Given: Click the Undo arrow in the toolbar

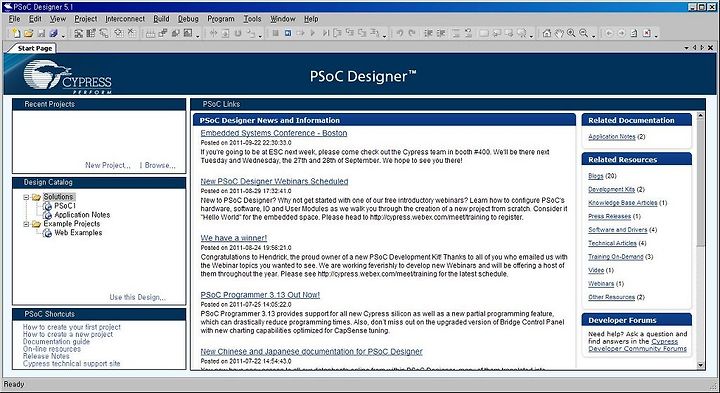Looking at the screenshot, I should (x=400, y=33).
